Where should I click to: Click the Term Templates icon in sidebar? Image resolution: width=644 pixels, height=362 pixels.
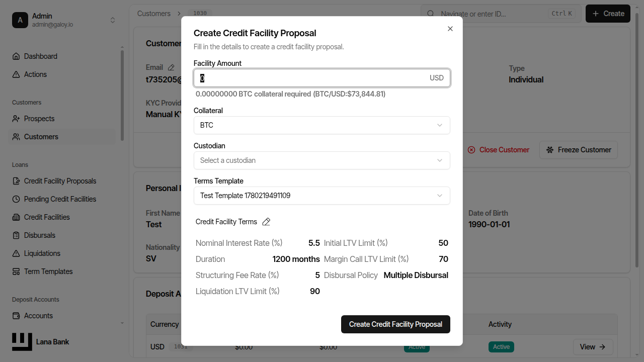pos(16,271)
